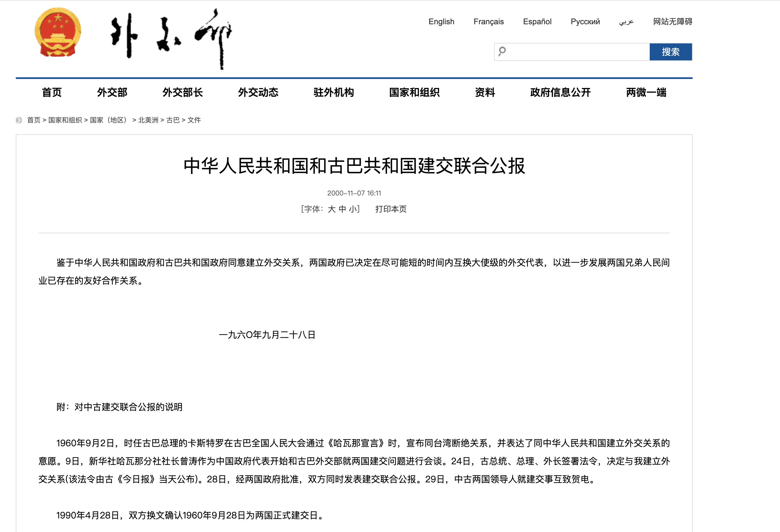The width and height of the screenshot is (780, 532).
Task: Click the paragraph starting 鉴于中华人民共和国政府
Action: coord(354,272)
